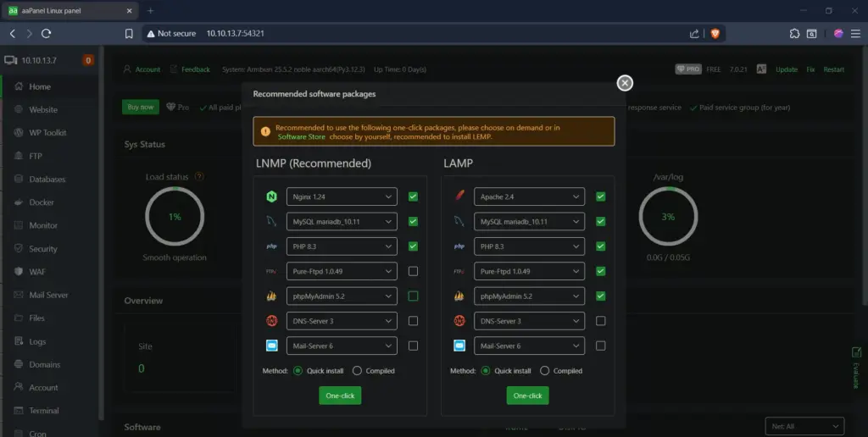Click One-click button for LNMP

tap(340, 396)
